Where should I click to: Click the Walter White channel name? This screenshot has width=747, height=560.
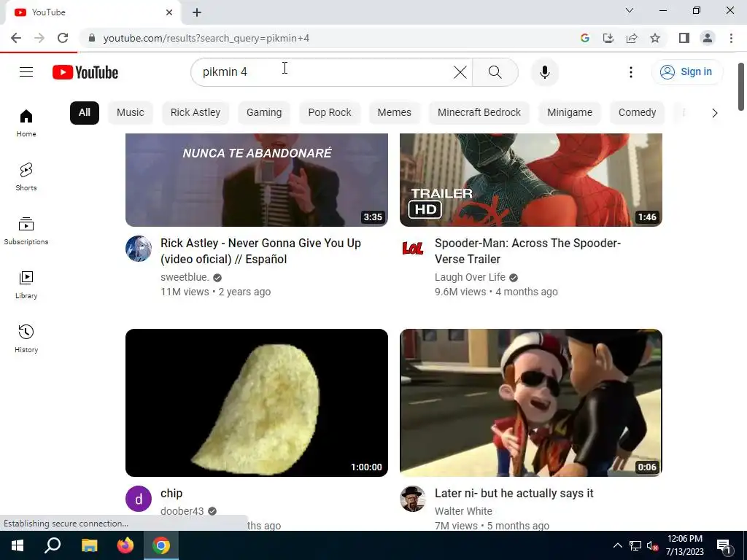pos(463,511)
